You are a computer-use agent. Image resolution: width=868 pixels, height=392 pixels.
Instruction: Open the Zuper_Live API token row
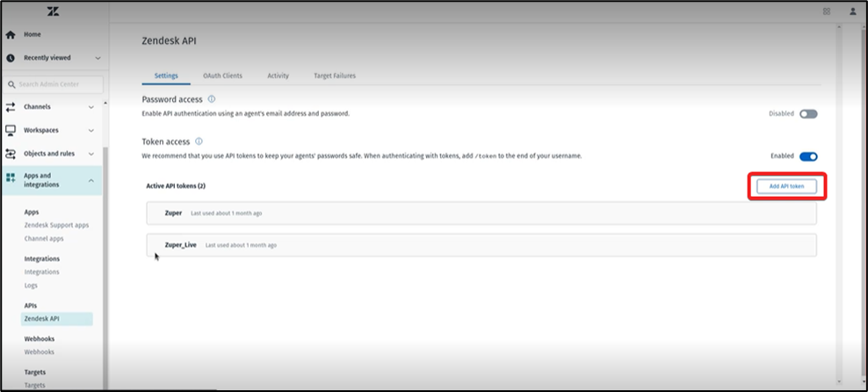[481, 245]
